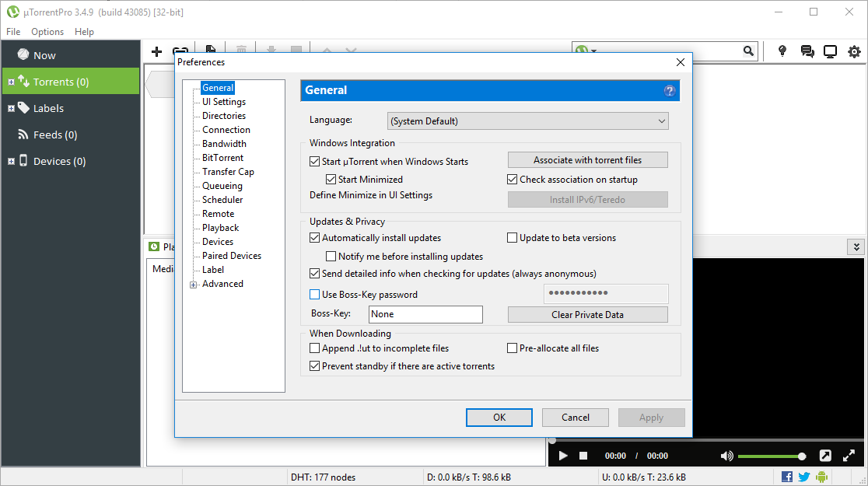868x486 pixels.
Task: Click the help question mark in General header
Action: pyautogui.click(x=669, y=91)
